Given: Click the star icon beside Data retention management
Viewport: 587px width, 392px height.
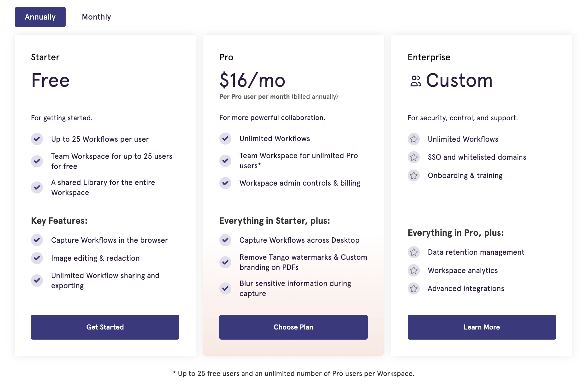Looking at the screenshot, I should [414, 252].
